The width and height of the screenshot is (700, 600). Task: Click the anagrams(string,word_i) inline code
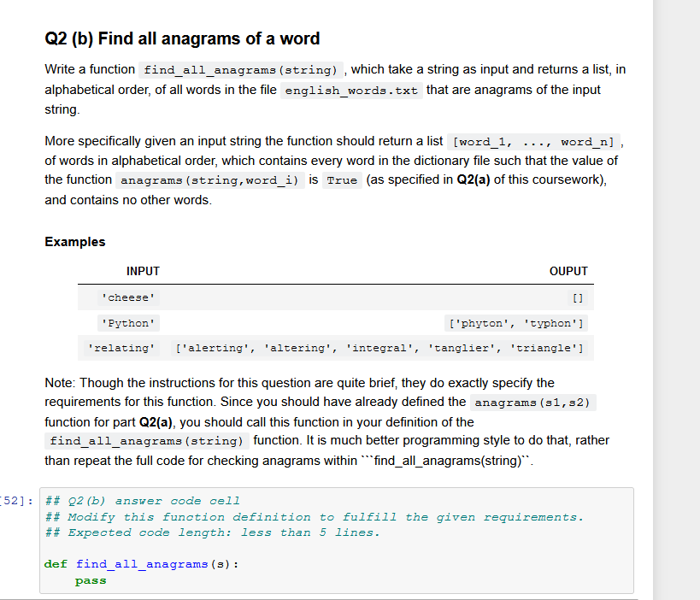(209, 180)
